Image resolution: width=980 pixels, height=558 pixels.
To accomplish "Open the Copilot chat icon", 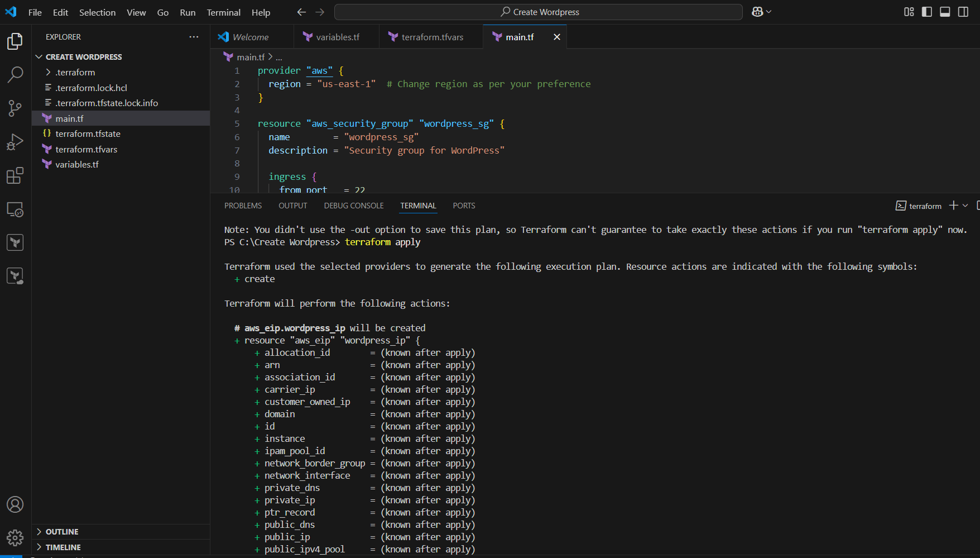I will [757, 12].
